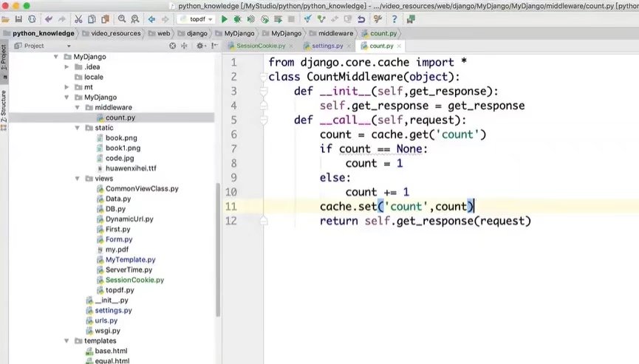Collapse the templates folder
The image size is (639, 364).
tap(66, 341)
